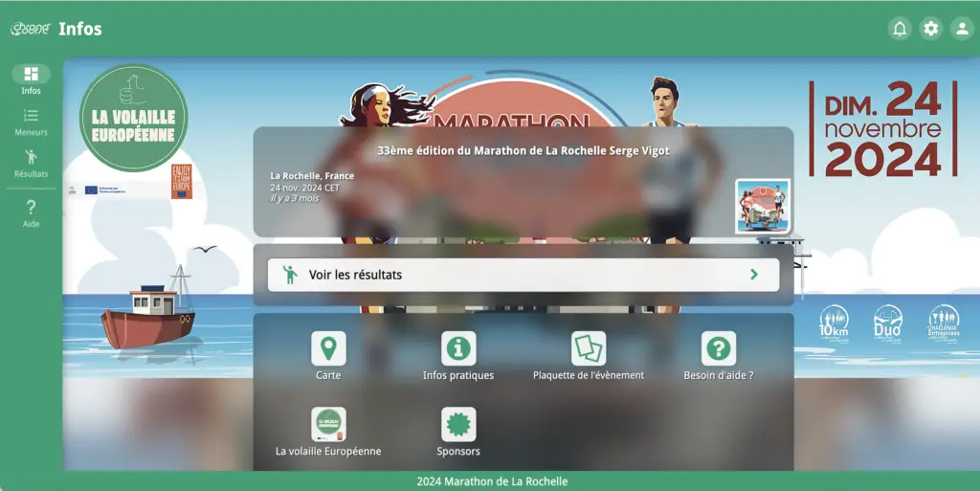The height and width of the screenshot is (491, 980).
Task: Open the user profile icon
Action: click(x=962, y=29)
